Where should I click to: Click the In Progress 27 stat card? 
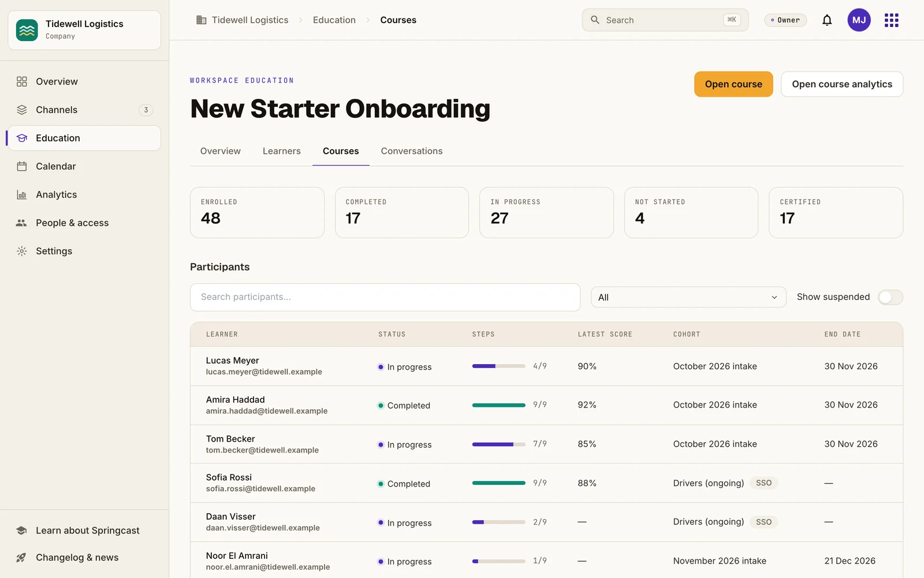pyautogui.click(x=546, y=213)
